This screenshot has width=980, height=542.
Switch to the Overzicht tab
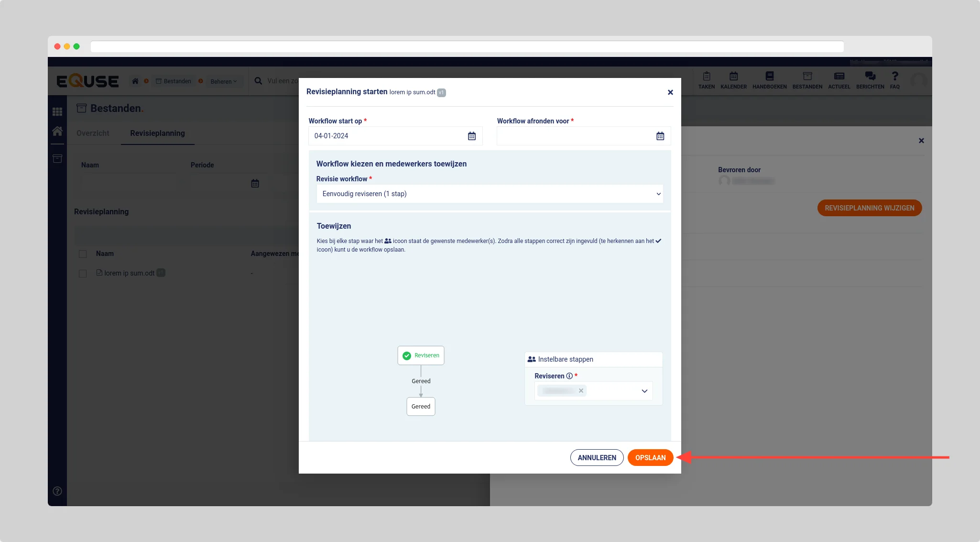[93, 133]
